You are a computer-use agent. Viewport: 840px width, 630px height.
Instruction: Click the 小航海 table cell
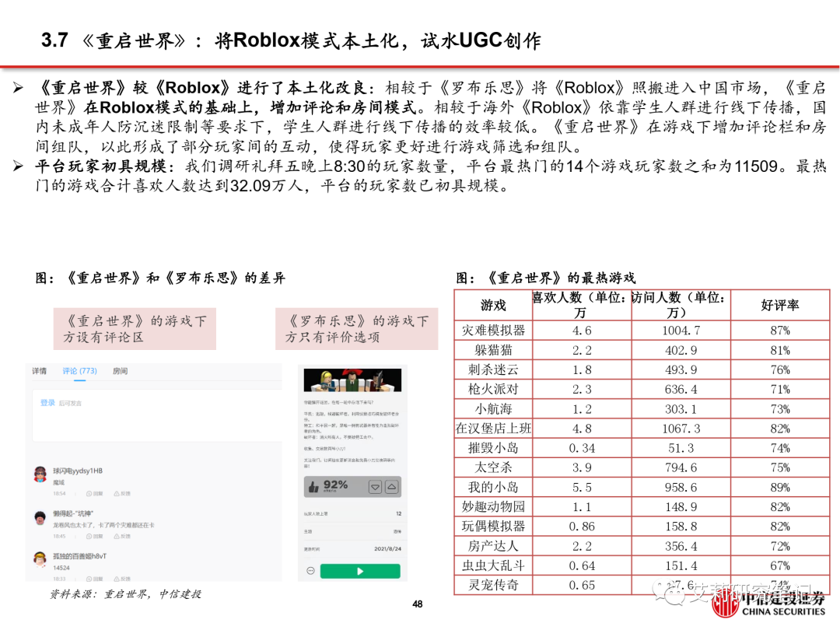click(x=493, y=409)
